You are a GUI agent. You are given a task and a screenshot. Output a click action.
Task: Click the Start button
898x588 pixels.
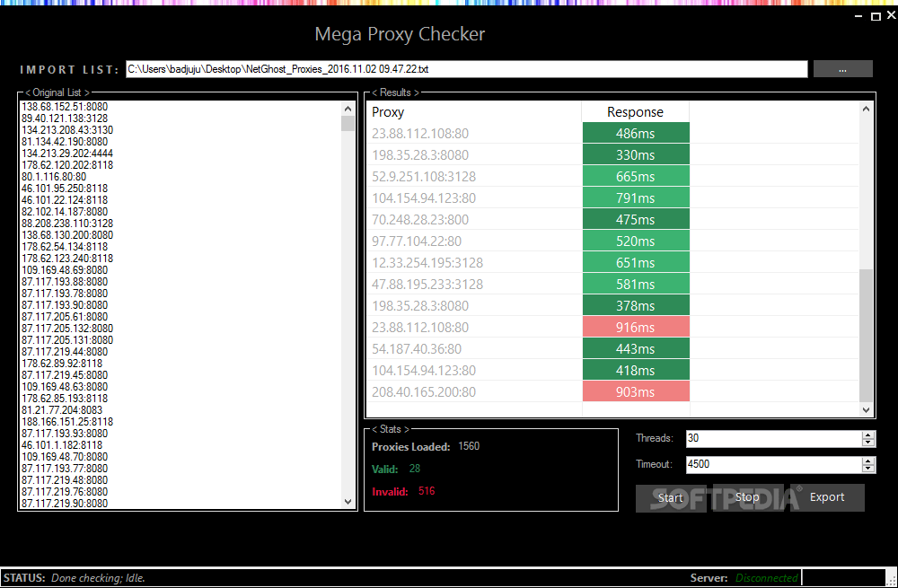point(670,497)
